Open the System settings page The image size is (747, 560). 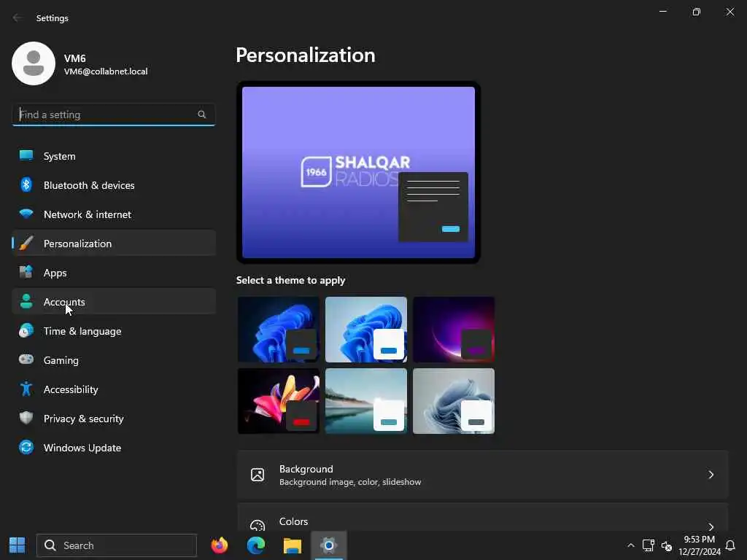pyautogui.click(x=114, y=156)
